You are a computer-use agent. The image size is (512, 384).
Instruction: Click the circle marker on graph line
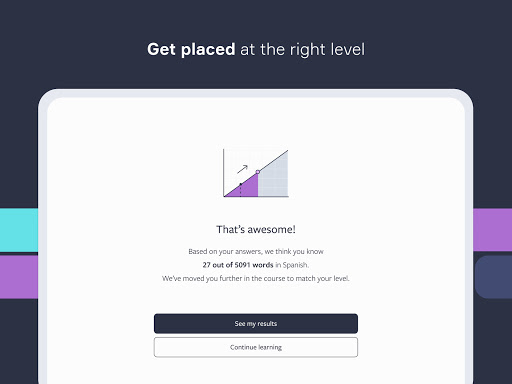click(x=258, y=172)
